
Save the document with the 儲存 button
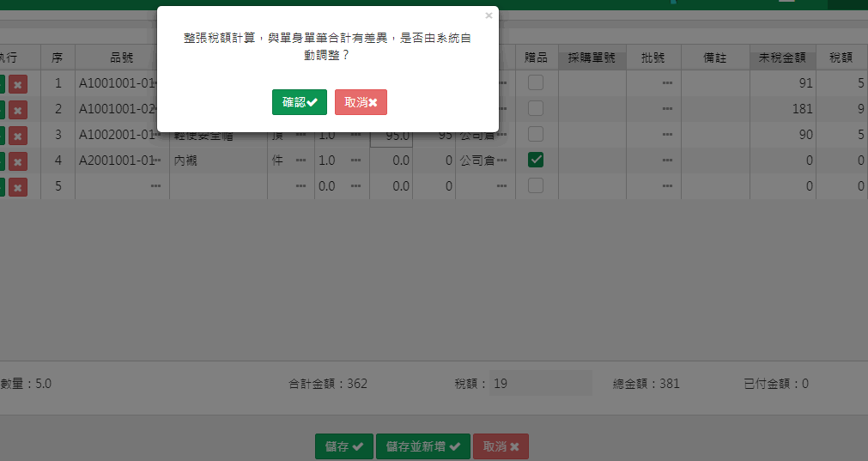pyautogui.click(x=344, y=446)
